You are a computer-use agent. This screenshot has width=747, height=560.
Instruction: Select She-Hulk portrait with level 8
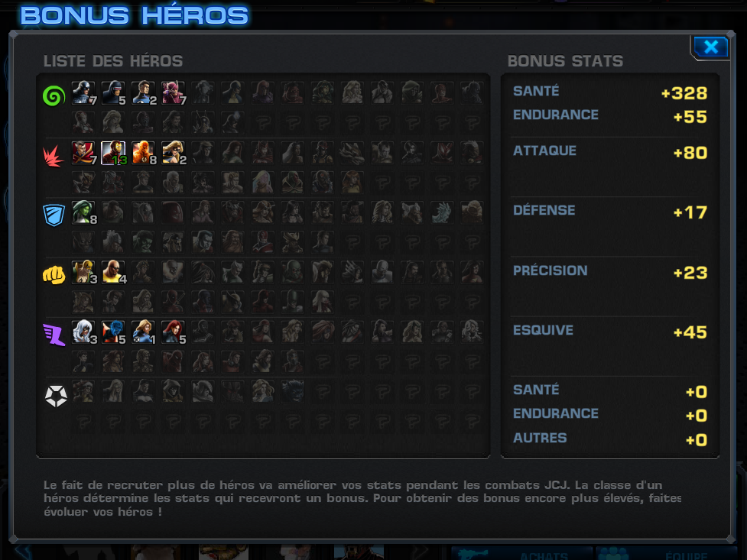(84, 212)
